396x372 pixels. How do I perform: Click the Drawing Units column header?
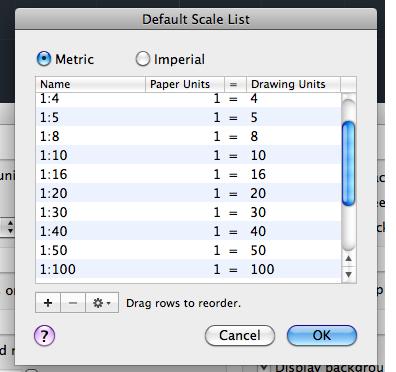[293, 84]
